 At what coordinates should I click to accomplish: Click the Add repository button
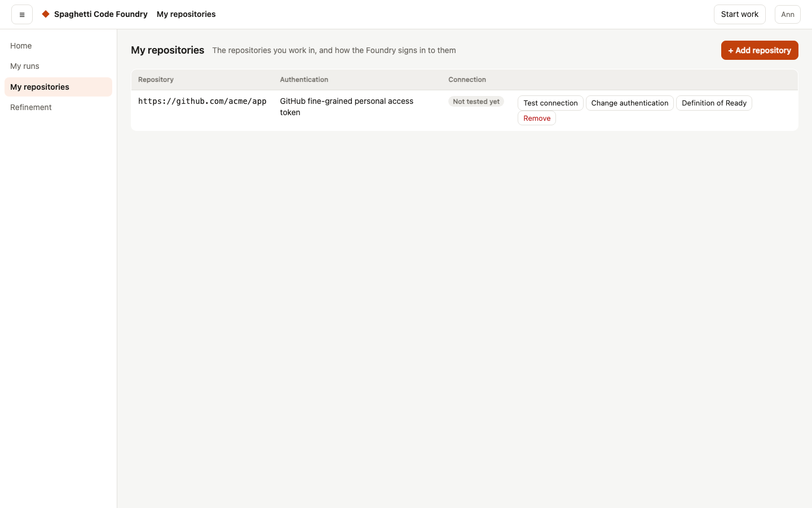click(760, 50)
